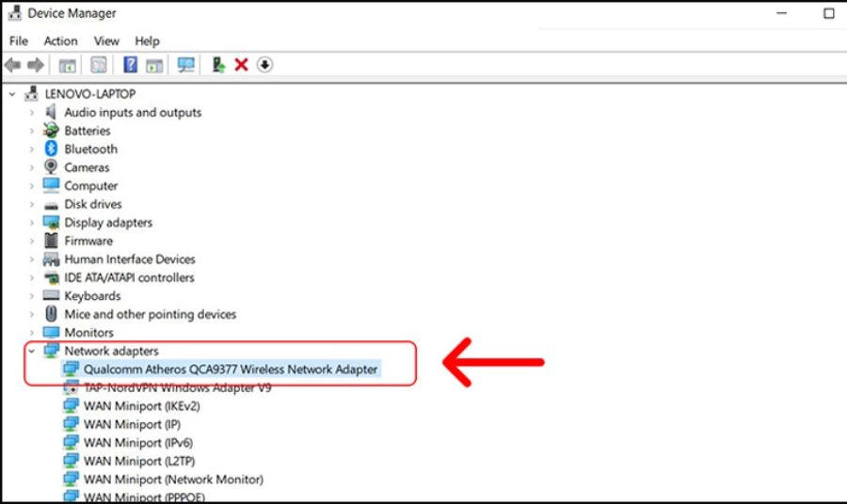Expand the Bluetooth chevron
The height and width of the screenshot is (504, 847).
click(31, 149)
